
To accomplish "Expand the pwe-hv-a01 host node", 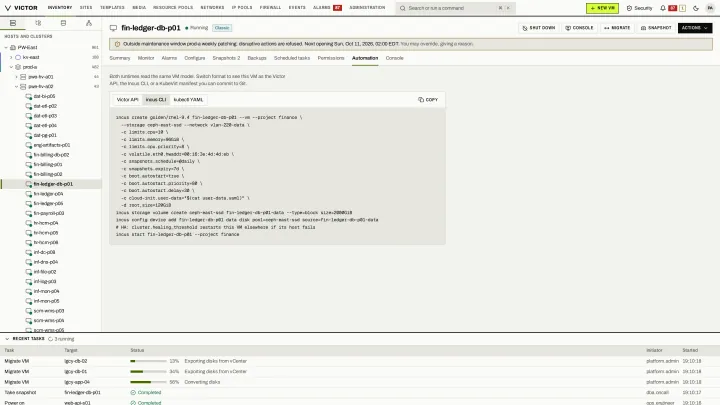I will (x=16, y=77).
